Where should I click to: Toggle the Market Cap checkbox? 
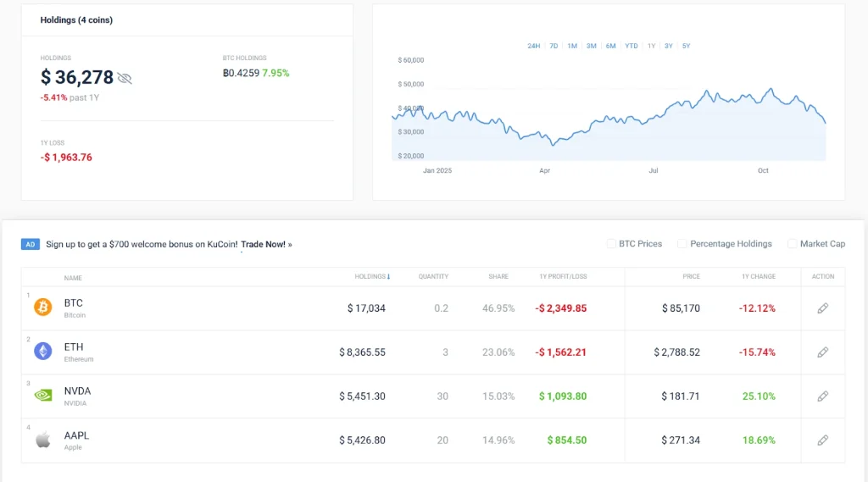792,244
